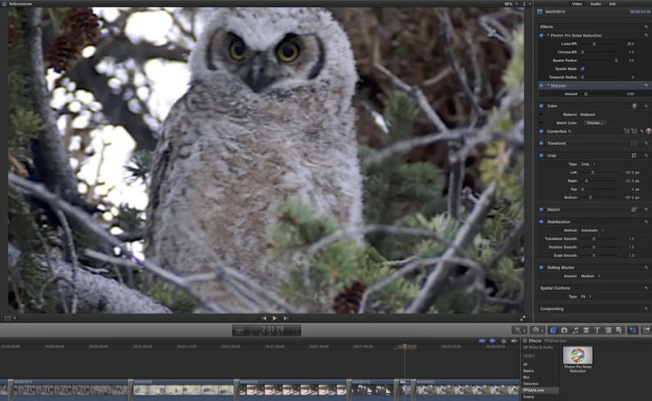The height and width of the screenshot is (401, 652).
Task: Open Color Board for Correction 1
Action: 648,131
